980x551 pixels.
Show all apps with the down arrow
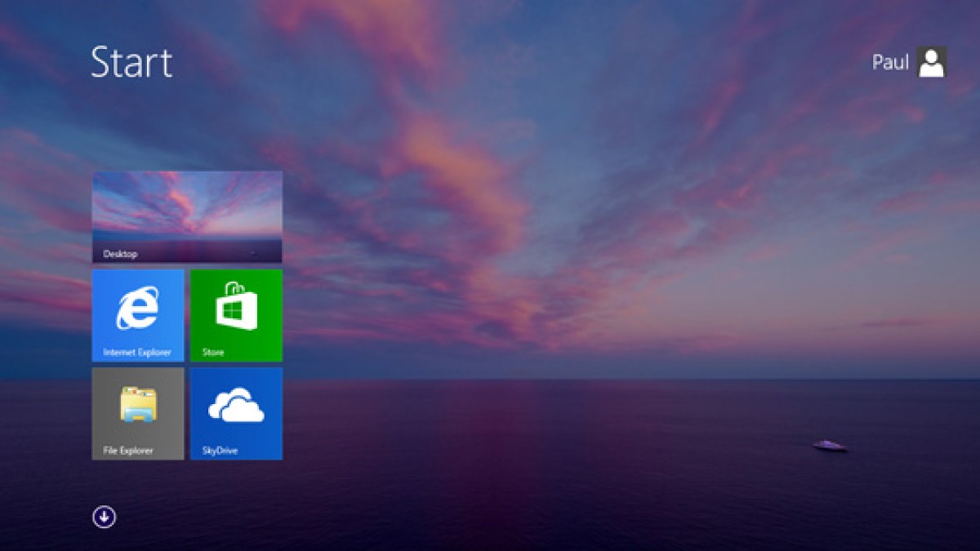[104, 517]
